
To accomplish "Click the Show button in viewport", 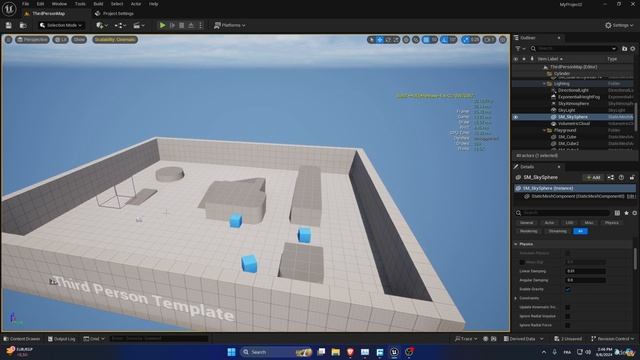I will tap(79, 40).
